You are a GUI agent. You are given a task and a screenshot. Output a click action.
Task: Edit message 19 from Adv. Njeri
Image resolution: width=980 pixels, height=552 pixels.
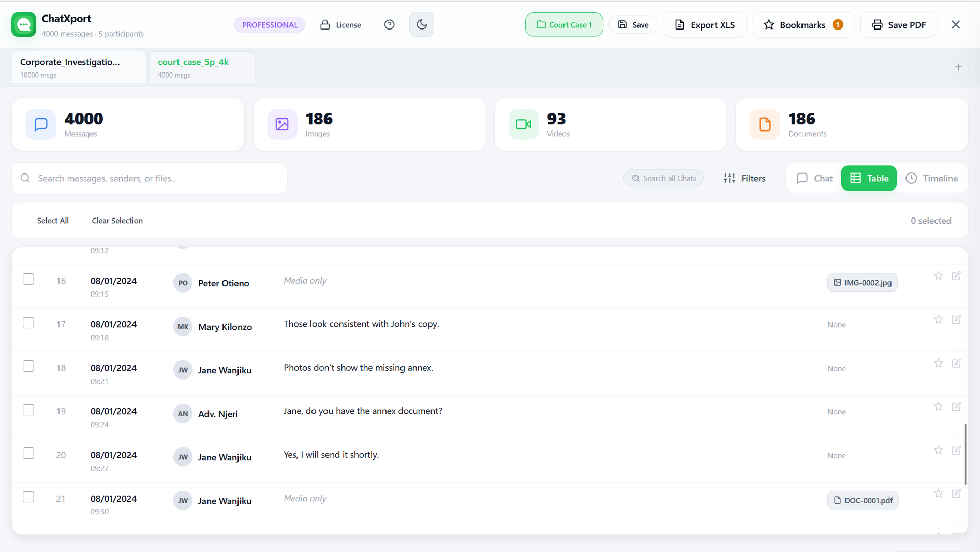[x=956, y=406]
